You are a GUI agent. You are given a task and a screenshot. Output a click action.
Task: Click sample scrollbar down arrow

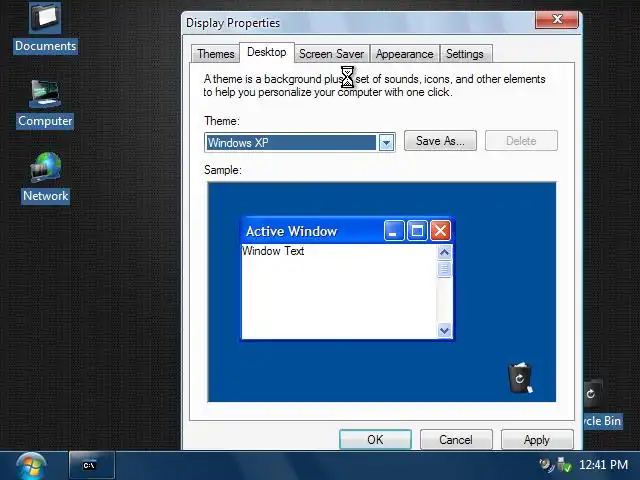point(444,330)
